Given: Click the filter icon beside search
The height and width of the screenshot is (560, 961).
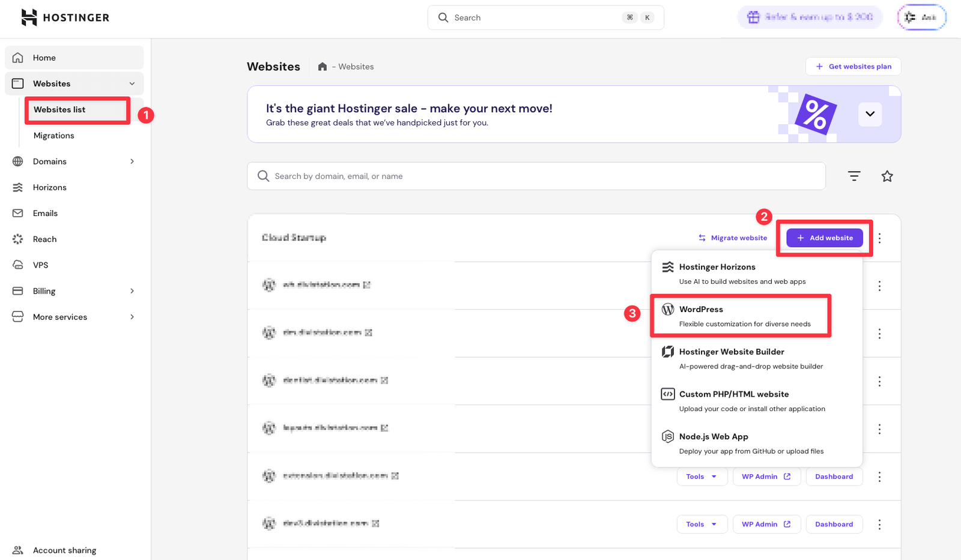Looking at the screenshot, I should (853, 176).
